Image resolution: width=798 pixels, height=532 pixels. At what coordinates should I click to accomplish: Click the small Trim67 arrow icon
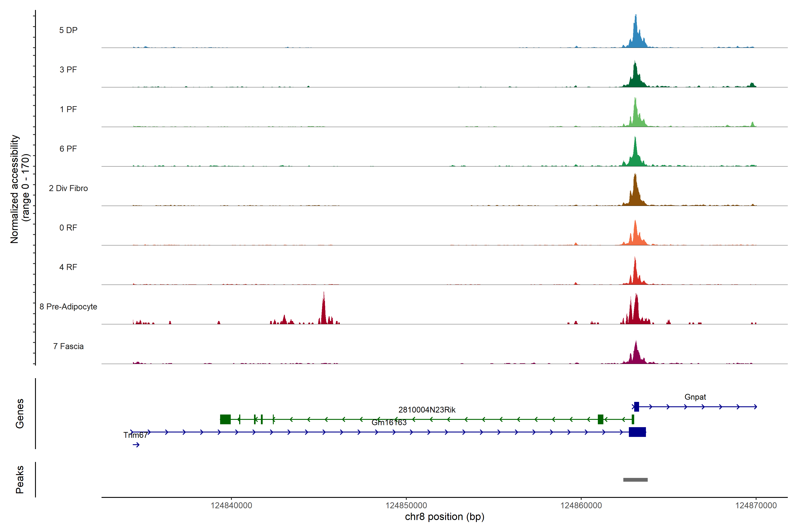[x=136, y=445]
